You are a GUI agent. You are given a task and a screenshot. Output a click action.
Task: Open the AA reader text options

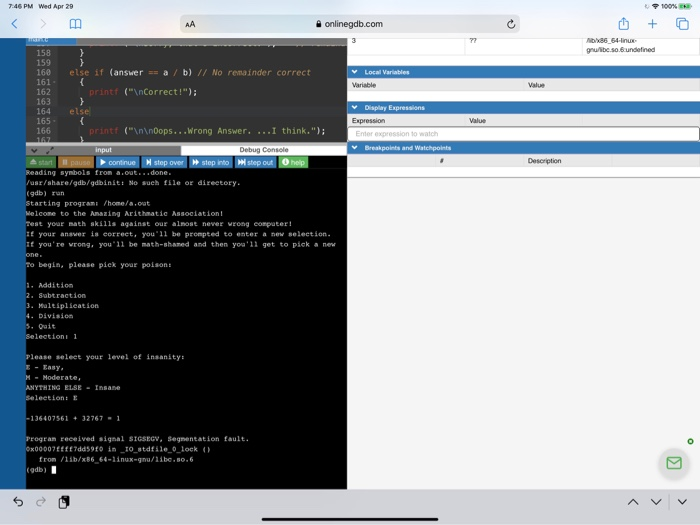coord(190,24)
